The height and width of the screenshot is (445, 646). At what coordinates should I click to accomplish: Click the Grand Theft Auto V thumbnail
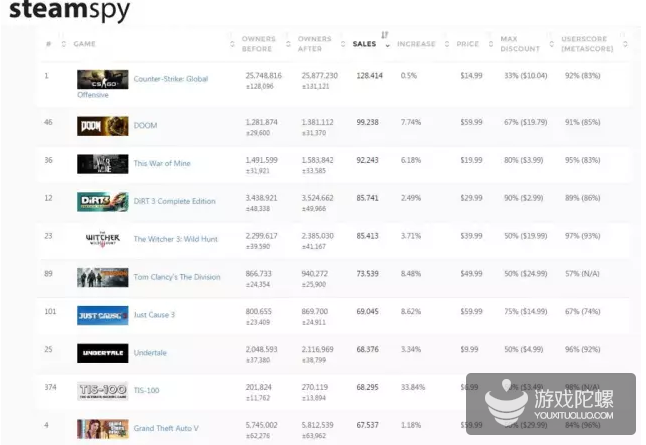coord(103,429)
